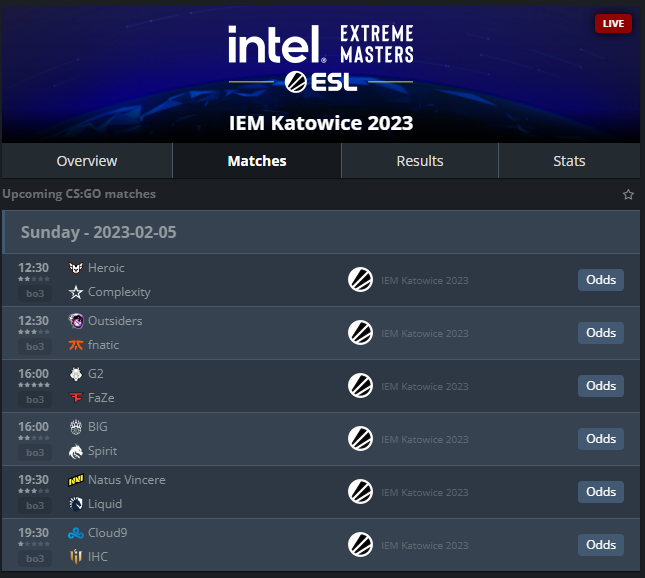The width and height of the screenshot is (645, 578).
Task: Click the favorite star icon next to Upcoming matches
Action: (x=628, y=194)
